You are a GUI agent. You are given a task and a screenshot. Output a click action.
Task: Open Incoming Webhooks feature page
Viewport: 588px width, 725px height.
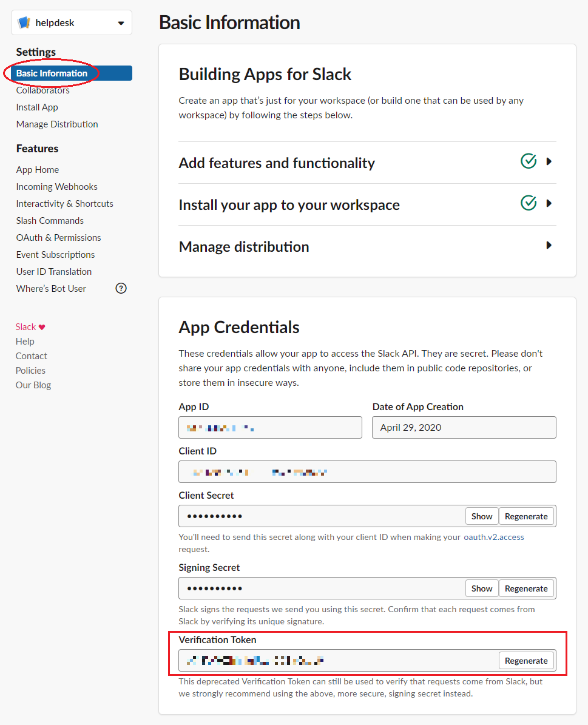pos(56,187)
